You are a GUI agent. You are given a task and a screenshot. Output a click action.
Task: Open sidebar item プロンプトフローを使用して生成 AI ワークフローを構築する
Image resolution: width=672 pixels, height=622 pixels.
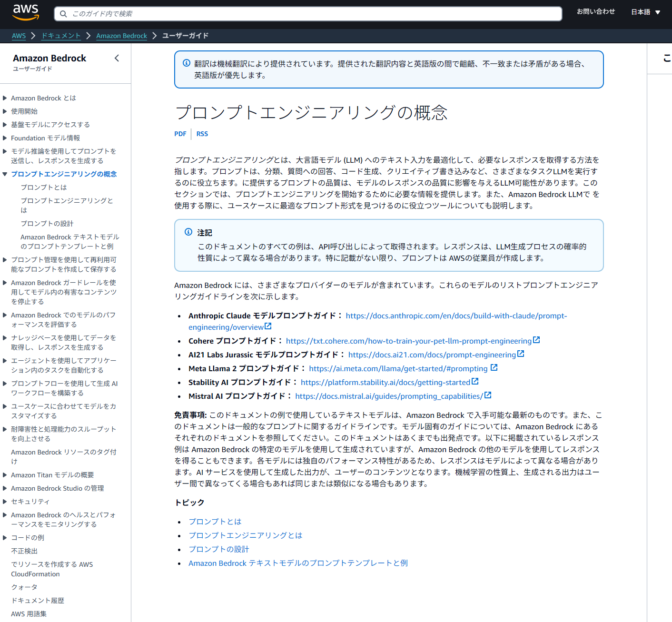pos(64,388)
